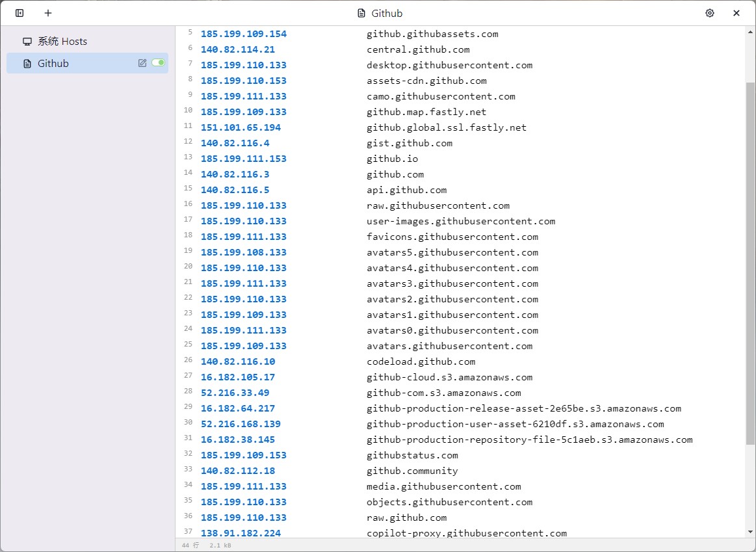Click the hostname central.github.com
Screen dimensions: 756x552
(418, 49)
